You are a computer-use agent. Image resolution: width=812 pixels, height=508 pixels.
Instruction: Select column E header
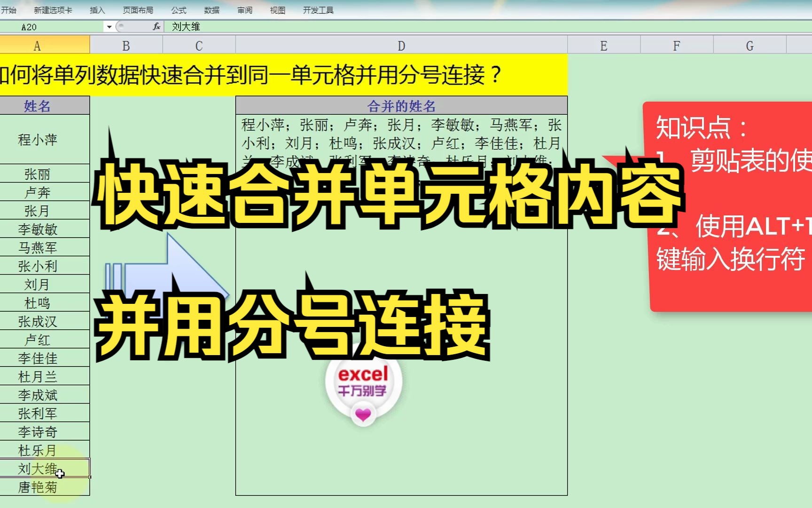point(604,46)
